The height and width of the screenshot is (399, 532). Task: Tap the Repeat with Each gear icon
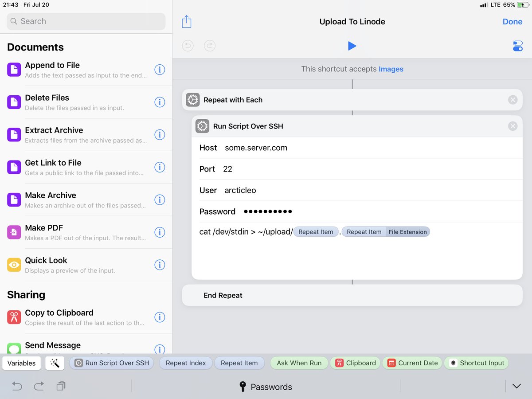[193, 100]
